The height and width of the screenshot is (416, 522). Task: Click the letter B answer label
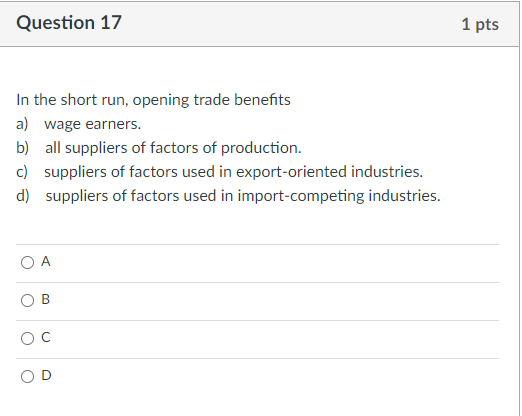click(x=46, y=299)
